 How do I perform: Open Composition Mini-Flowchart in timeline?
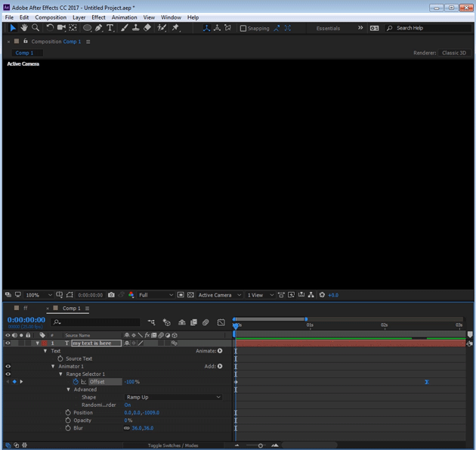tap(151, 322)
